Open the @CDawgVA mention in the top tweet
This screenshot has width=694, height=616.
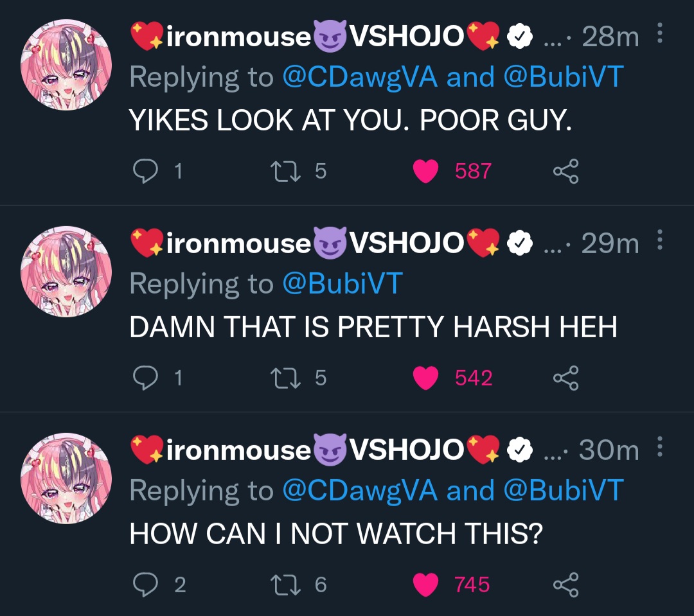(360, 76)
